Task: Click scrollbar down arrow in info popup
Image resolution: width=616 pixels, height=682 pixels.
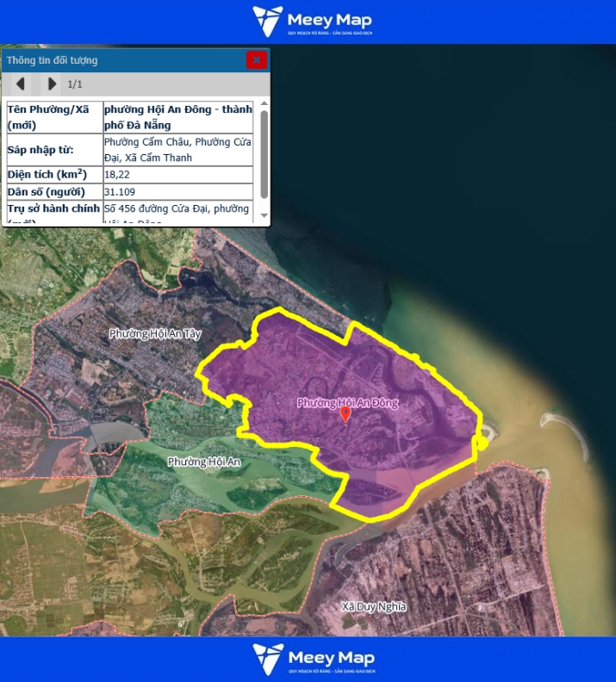Action: 264,215
